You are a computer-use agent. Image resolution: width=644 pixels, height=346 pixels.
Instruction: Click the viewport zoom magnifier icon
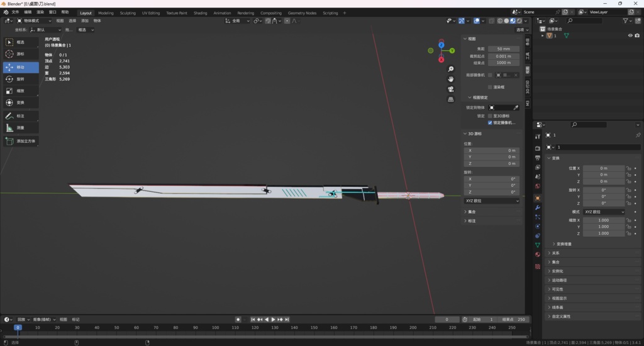450,69
